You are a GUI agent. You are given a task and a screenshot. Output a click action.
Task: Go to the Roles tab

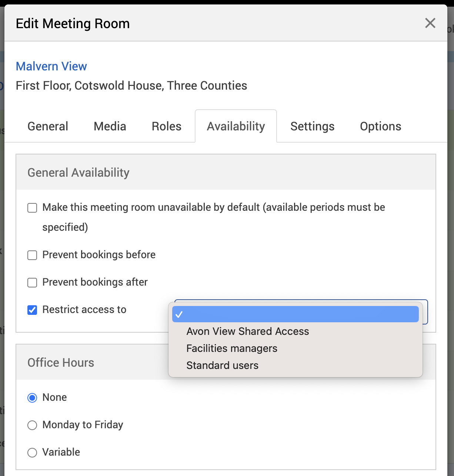[x=166, y=126]
